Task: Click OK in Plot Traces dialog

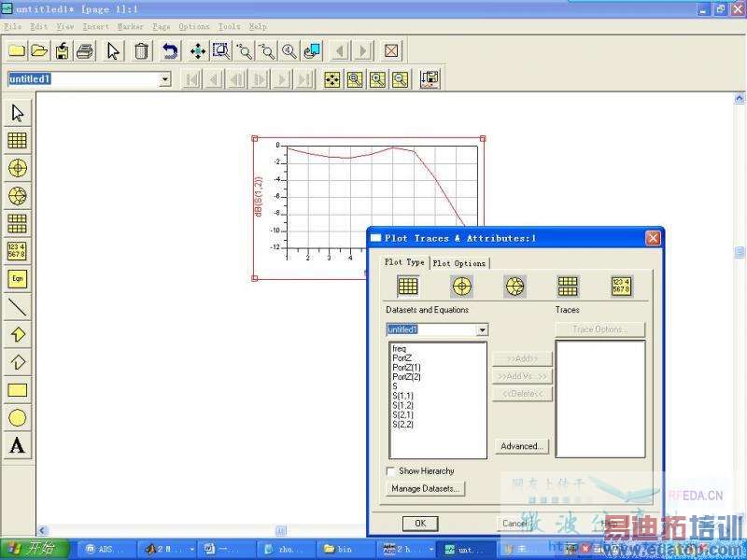Action: point(420,524)
